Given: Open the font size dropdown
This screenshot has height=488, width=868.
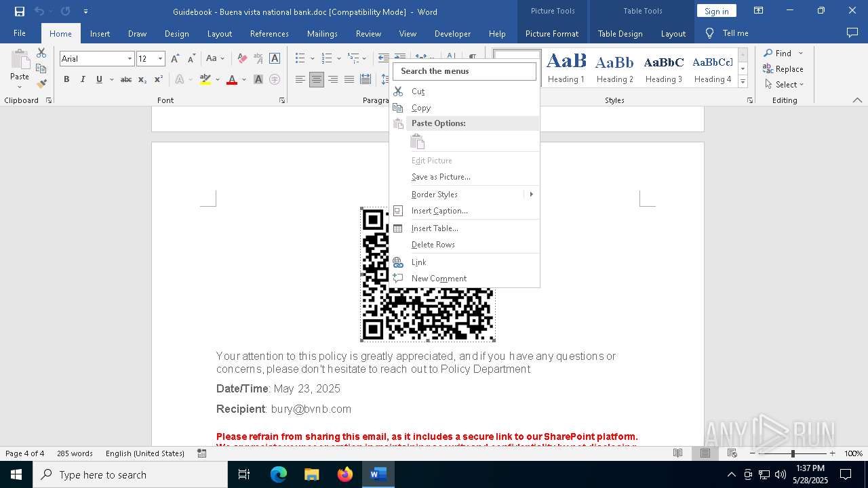Looking at the screenshot, I should pos(160,59).
